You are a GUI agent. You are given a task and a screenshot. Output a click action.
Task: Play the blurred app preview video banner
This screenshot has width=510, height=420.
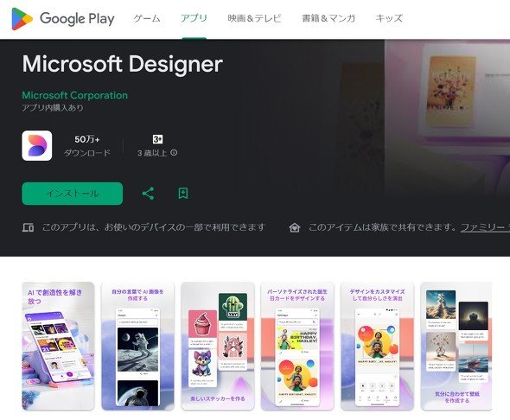coord(447,118)
